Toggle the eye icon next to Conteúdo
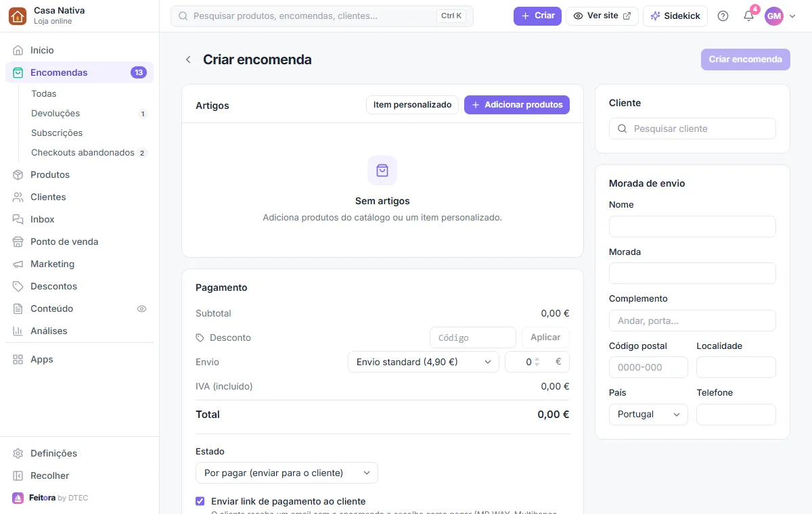Image resolution: width=812 pixels, height=514 pixels. pos(141,308)
